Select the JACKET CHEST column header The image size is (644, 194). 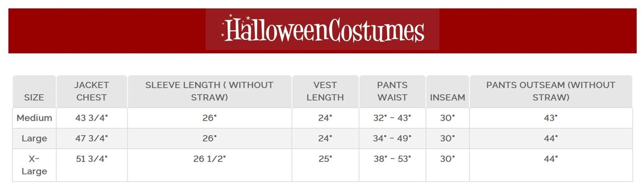pos(92,91)
